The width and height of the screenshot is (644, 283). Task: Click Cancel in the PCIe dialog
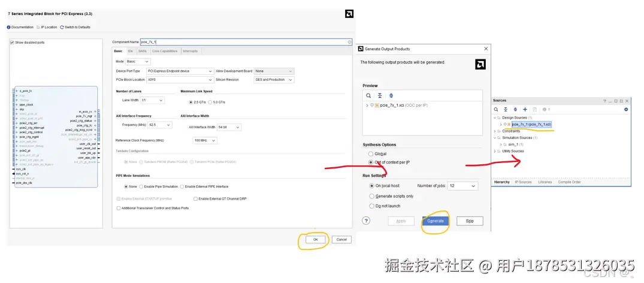341,239
